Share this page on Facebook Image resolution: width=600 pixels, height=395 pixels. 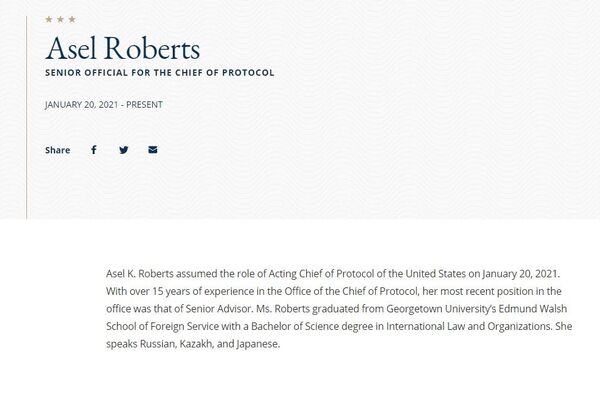[x=94, y=150]
